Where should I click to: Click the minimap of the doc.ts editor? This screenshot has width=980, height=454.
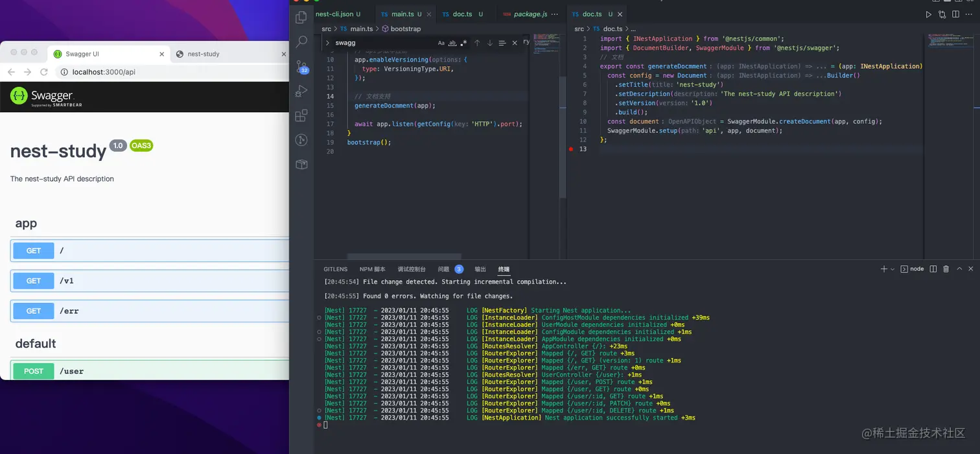click(x=951, y=41)
